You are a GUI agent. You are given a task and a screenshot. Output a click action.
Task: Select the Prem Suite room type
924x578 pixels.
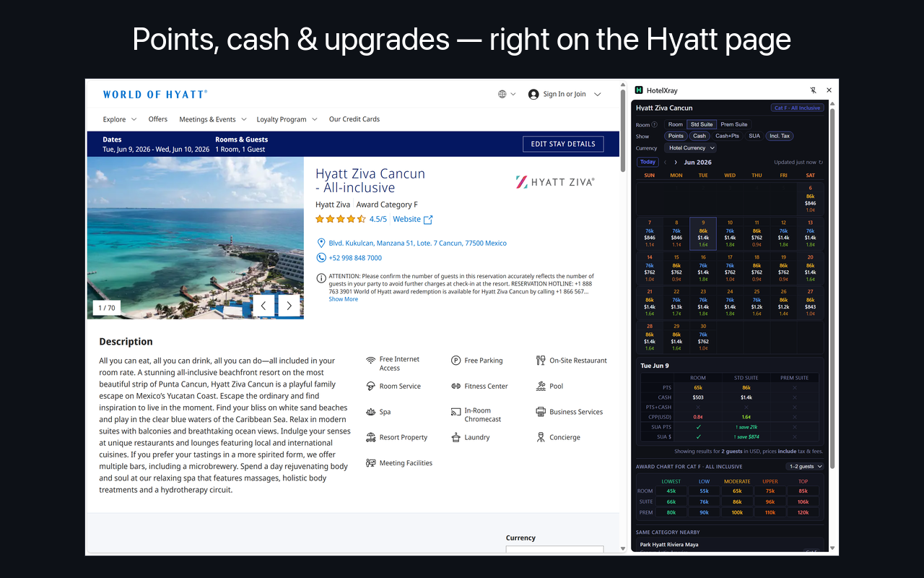734,124
